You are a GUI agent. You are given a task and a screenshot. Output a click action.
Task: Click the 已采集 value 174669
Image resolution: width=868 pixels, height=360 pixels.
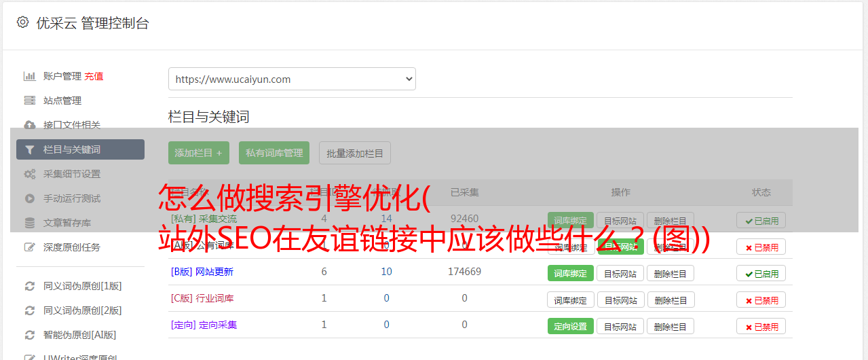[x=464, y=272]
